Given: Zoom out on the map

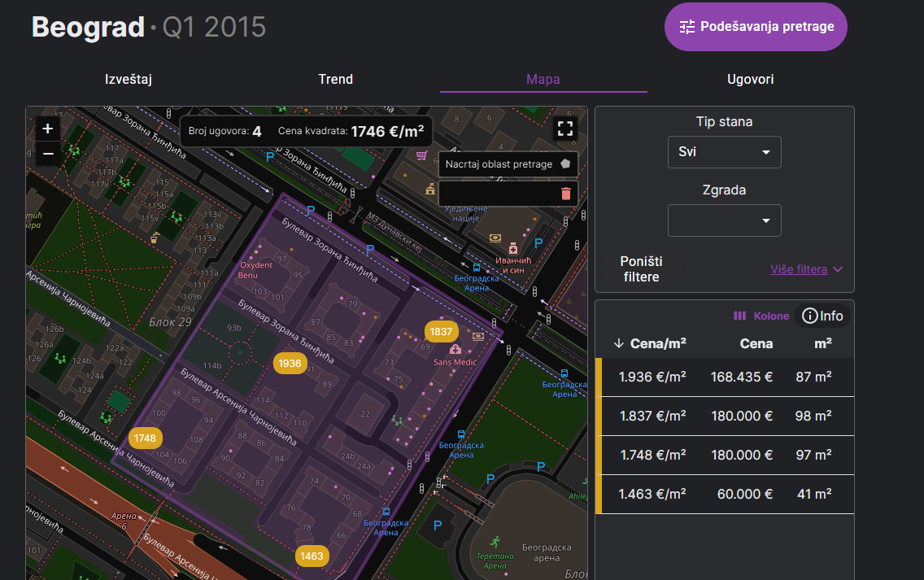Looking at the screenshot, I should point(48,153).
